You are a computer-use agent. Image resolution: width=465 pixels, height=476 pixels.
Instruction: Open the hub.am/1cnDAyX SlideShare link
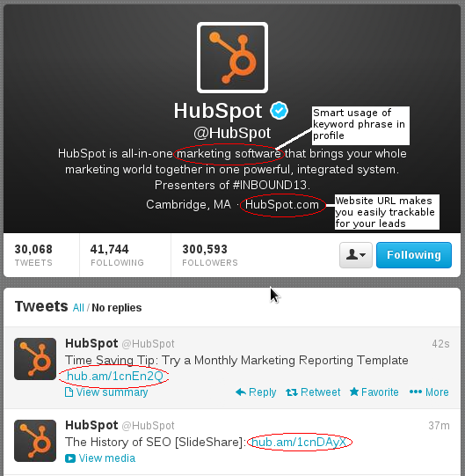299,442
